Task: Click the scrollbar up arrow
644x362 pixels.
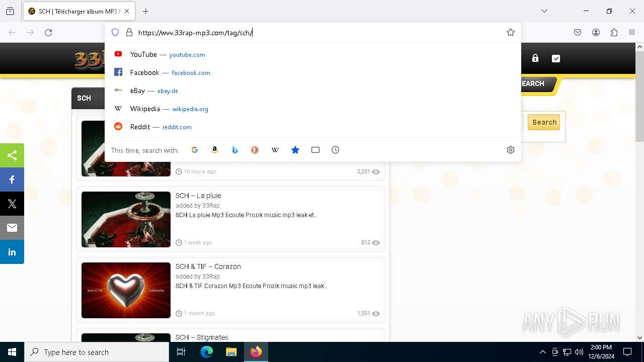Action: [x=639, y=47]
